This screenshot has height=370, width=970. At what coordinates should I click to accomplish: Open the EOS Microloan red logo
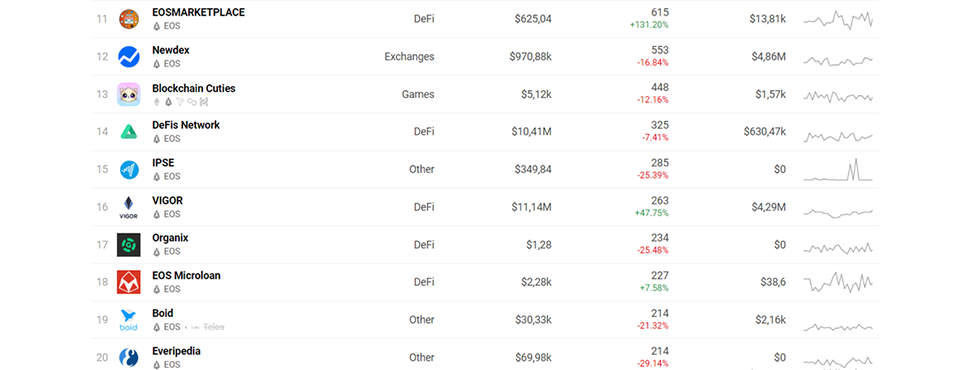point(129,282)
